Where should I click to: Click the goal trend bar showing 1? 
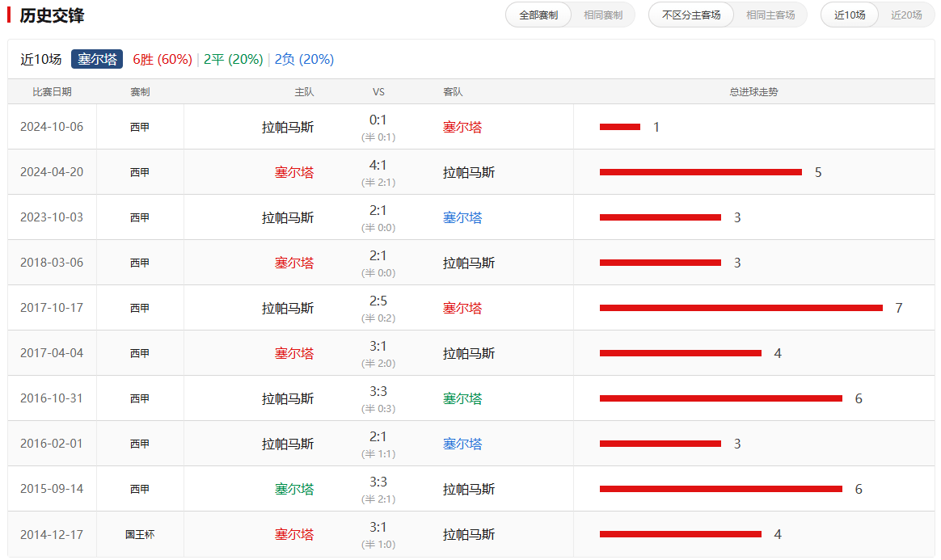[621, 126]
